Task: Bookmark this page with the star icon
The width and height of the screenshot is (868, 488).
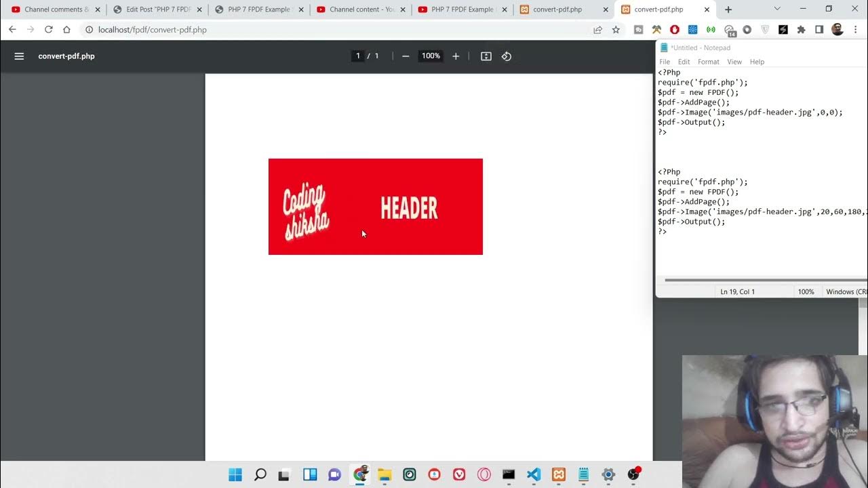Action: tap(616, 30)
